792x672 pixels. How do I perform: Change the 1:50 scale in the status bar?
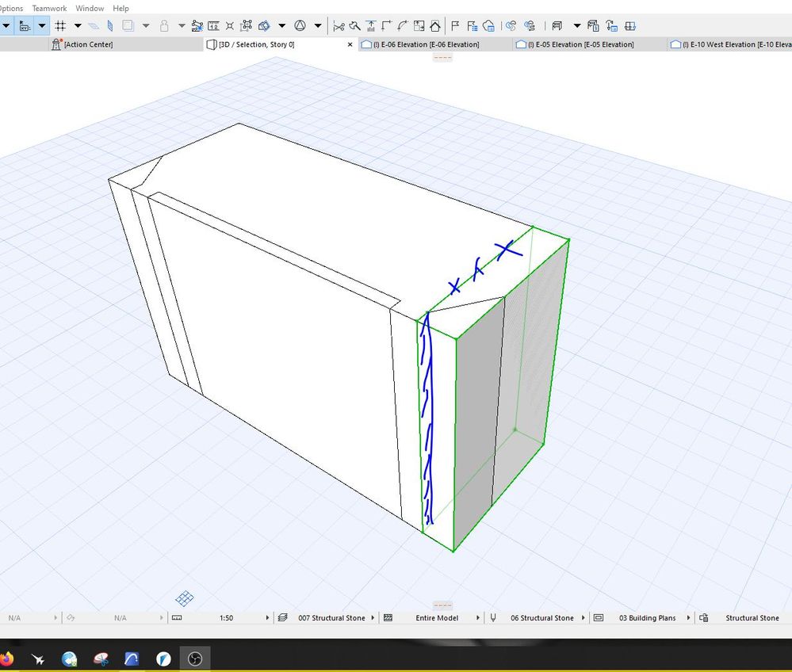click(x=226, y=617)
